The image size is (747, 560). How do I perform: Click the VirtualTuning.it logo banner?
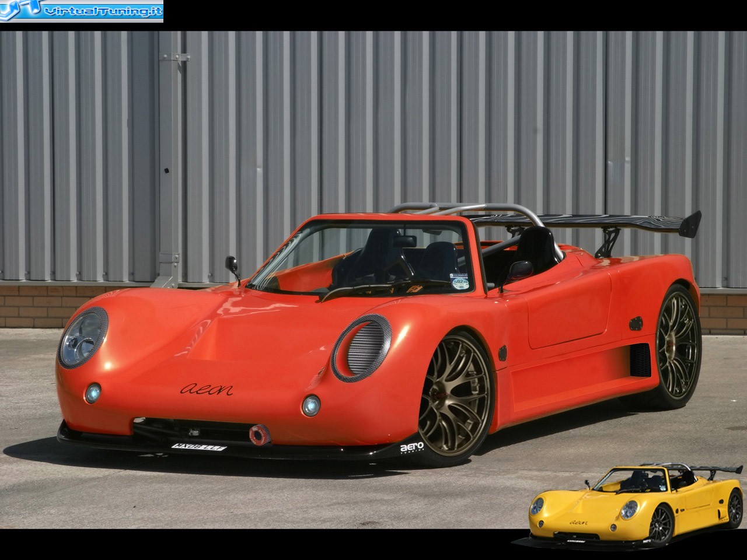(x=82, y=10)
